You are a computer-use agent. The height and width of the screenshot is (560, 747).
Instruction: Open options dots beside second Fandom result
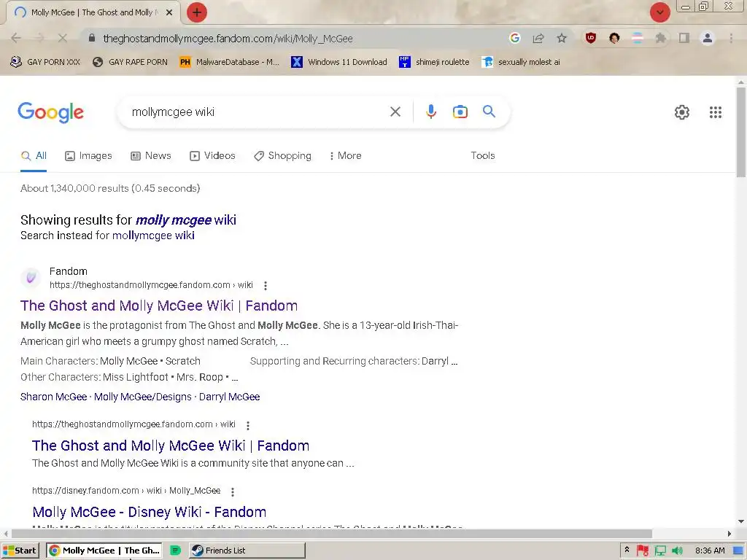point(248,425)
